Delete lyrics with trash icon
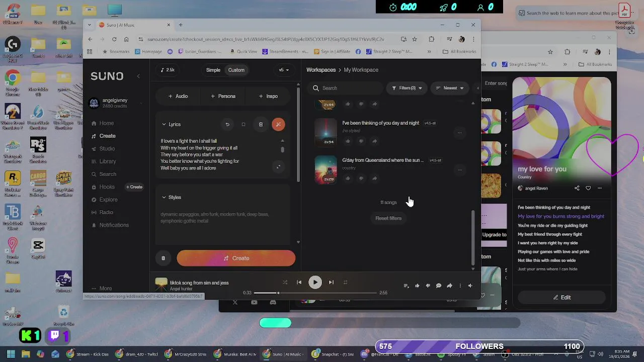 (x=261, y=124)
